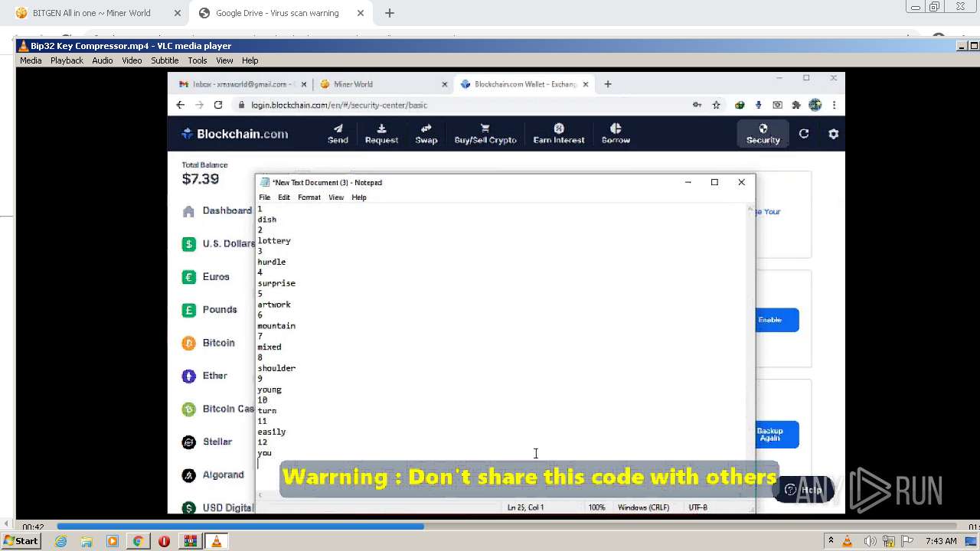Click the word easily in Notepad
Viewport: 980px width, 551px height.
click(x=272, y=432)
